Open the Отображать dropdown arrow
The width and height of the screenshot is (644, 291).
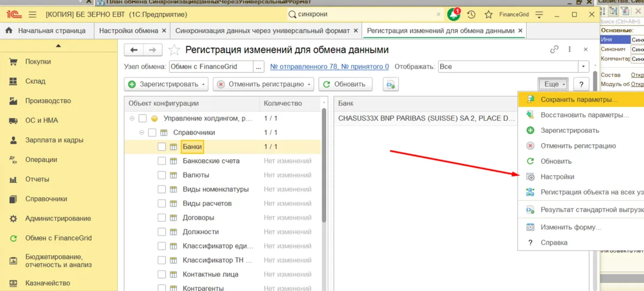click(583, 66)
